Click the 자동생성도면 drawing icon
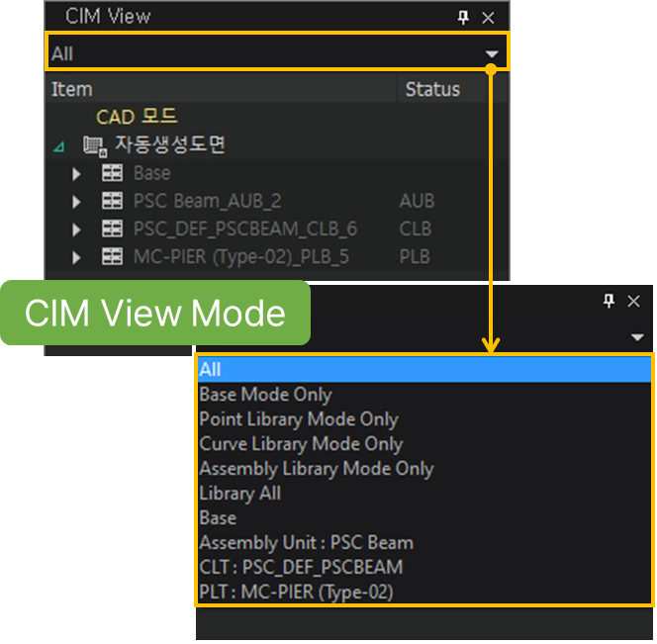This screenshot has width=657, height=644. pyautogui.click(x=95, y=146)
